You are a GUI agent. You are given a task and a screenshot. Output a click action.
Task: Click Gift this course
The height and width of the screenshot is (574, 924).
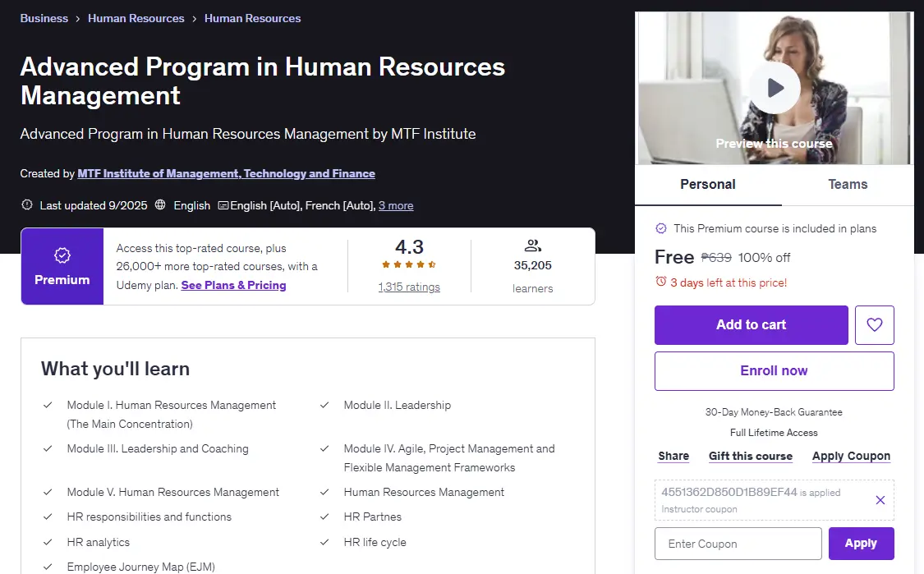pos(751,456)
